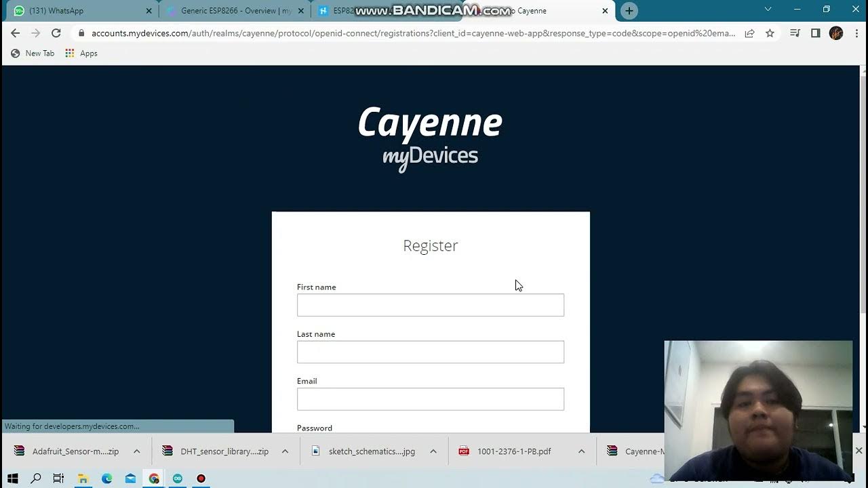The image size is (868, 488).
Task: Go forward one page
Action: (x=36, y=33)
